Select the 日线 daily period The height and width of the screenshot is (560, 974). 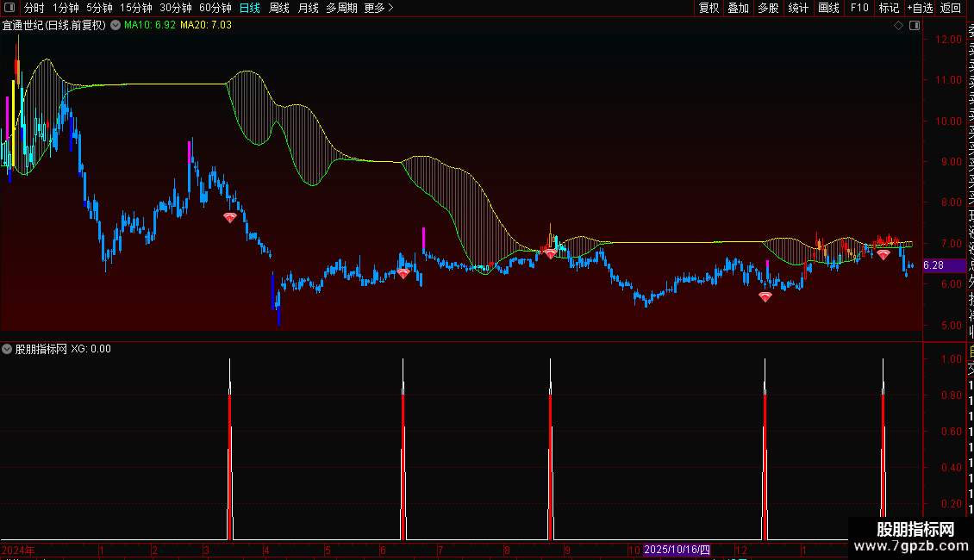point(250,8)
